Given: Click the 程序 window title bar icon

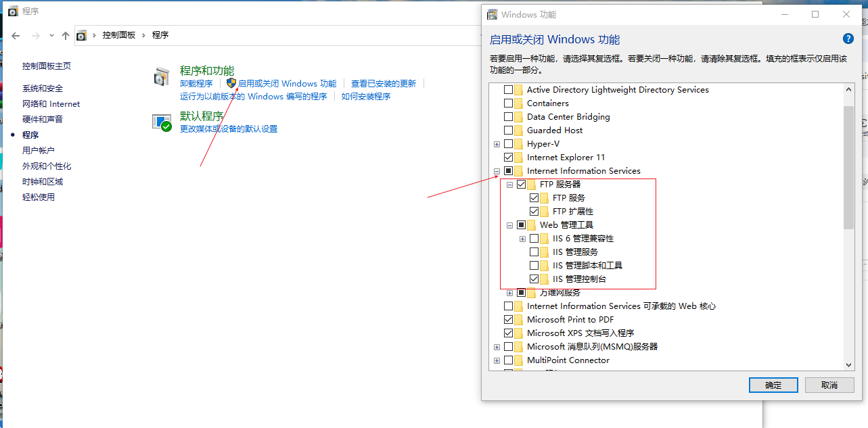Looking at the screenshot, I should [x=12, y=11].
